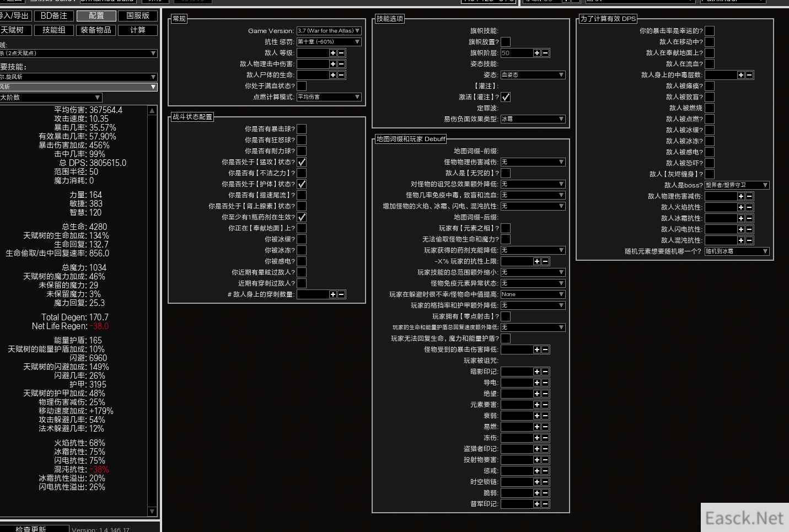
Task: Click the 旗帜阶层 input field
Action: pos(517,53)
